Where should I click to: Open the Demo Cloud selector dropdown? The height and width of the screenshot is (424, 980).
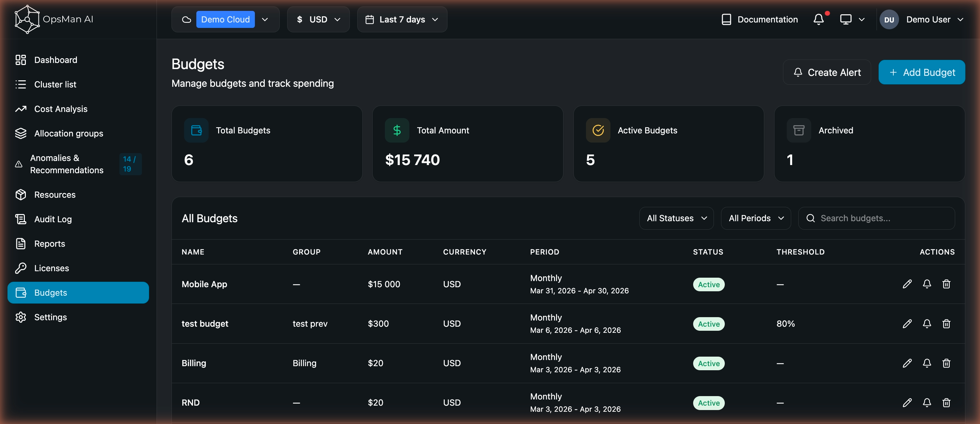225,19
